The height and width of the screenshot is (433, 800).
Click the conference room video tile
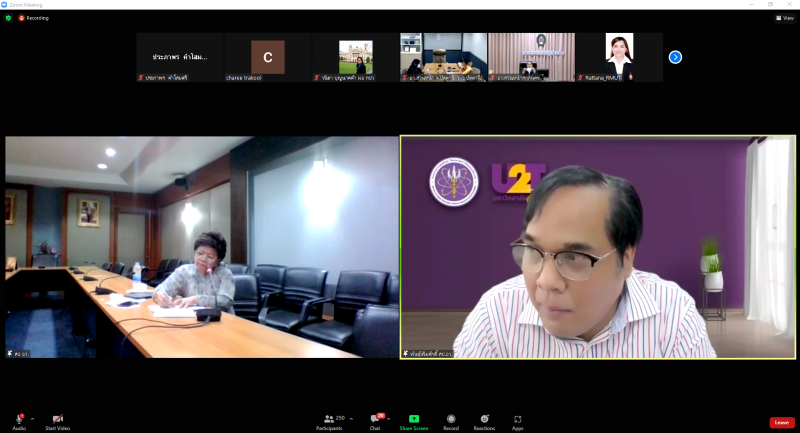(201, 247)
